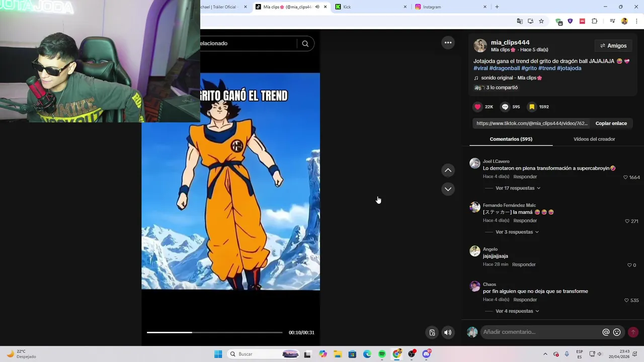The height and width of the screenshot is (362, 644).
Task: Open Discord from the taskbar
Action: [426, 354]
